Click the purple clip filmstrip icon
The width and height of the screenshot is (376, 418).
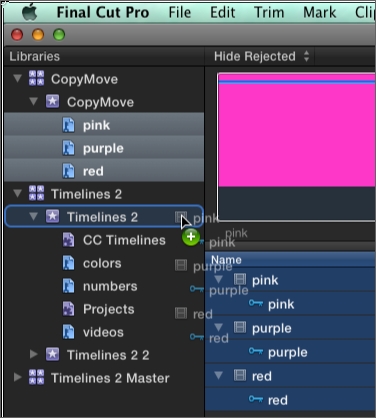(240, 328)
